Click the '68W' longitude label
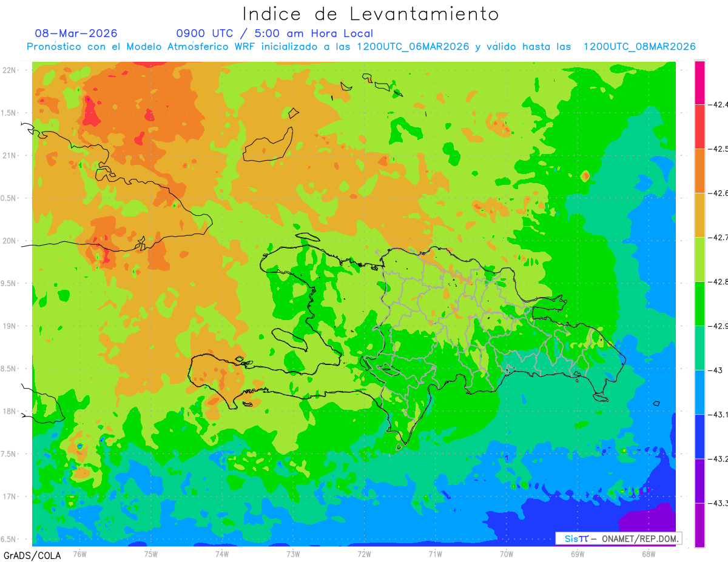 tap(648, 554)
